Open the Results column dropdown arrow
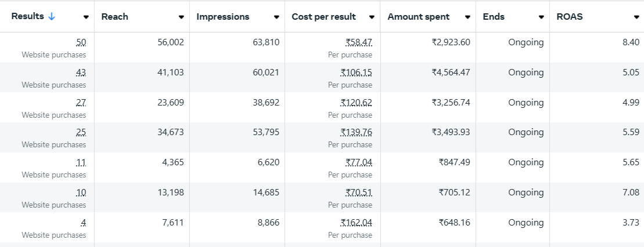Viewport: 644px width, 247px height. 86,17
